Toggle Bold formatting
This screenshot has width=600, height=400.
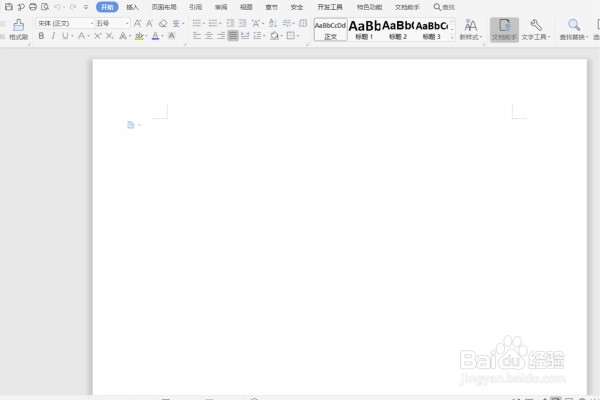(41, 36)
